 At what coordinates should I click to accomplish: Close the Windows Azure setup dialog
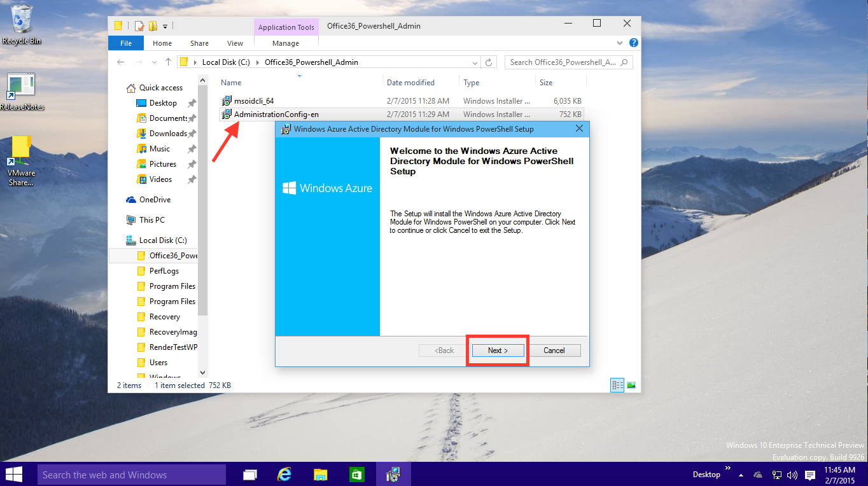pyautogui.click(x=579, y=128)
